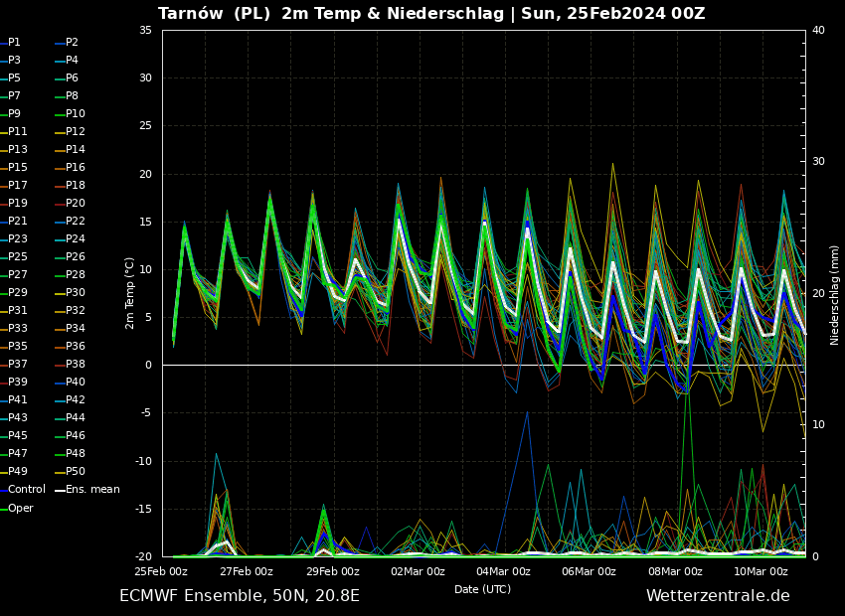Click the 25 temperature axis tick label

click(145, 126)
